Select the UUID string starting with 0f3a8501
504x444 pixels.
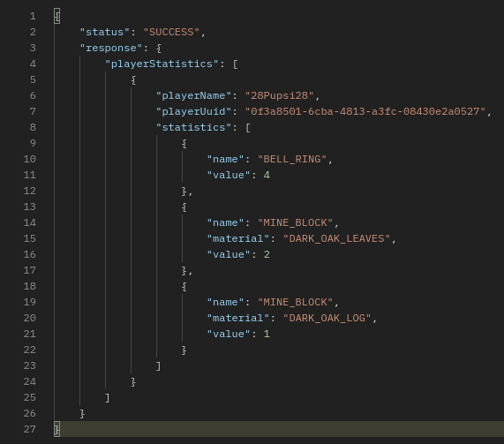(x=365, y=111)
